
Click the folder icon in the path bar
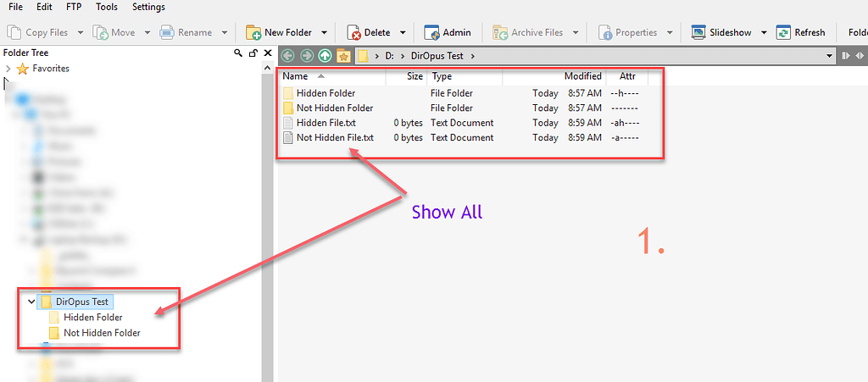[363, 56]
